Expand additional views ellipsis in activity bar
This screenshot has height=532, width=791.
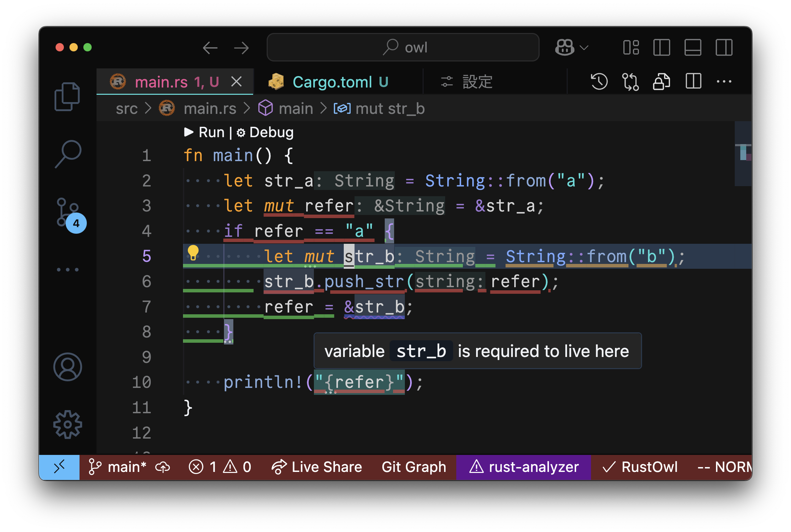tap(67, 270)
